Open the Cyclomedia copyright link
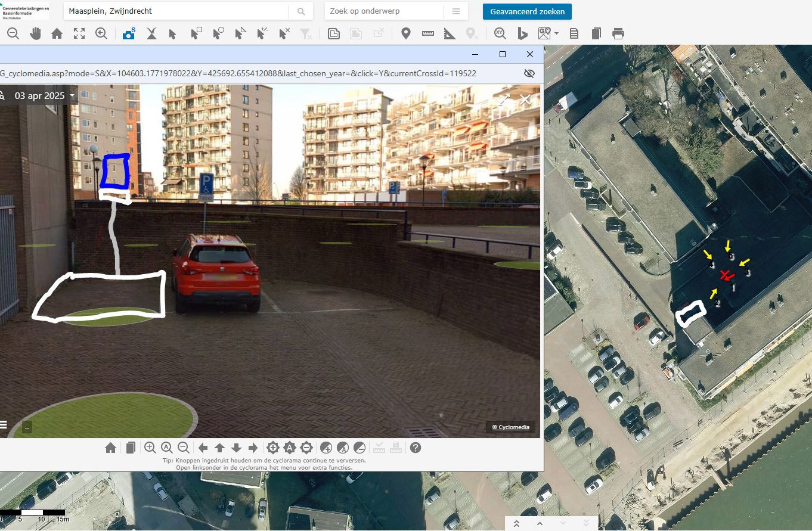812x531 pixels. coord(510,427)
